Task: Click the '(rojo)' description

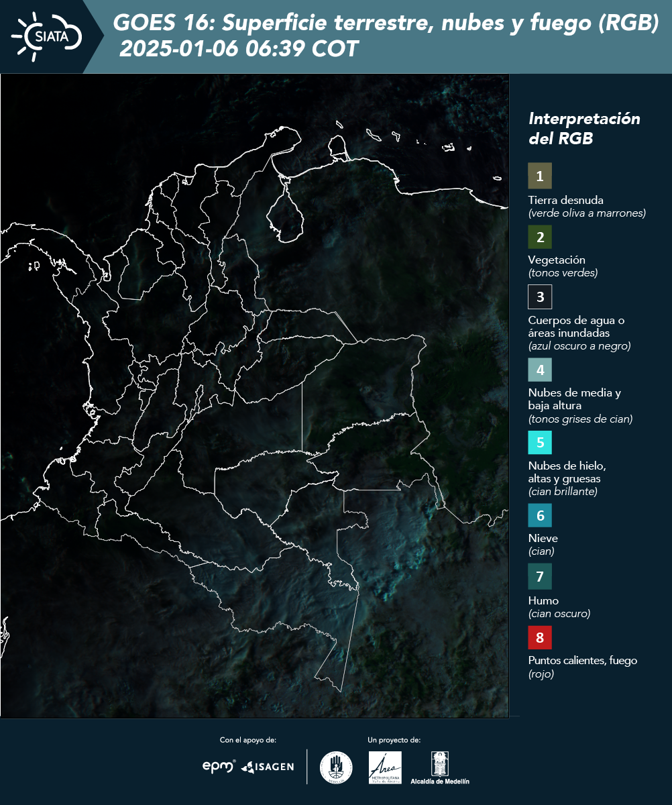Action: (x=541, y=675)
